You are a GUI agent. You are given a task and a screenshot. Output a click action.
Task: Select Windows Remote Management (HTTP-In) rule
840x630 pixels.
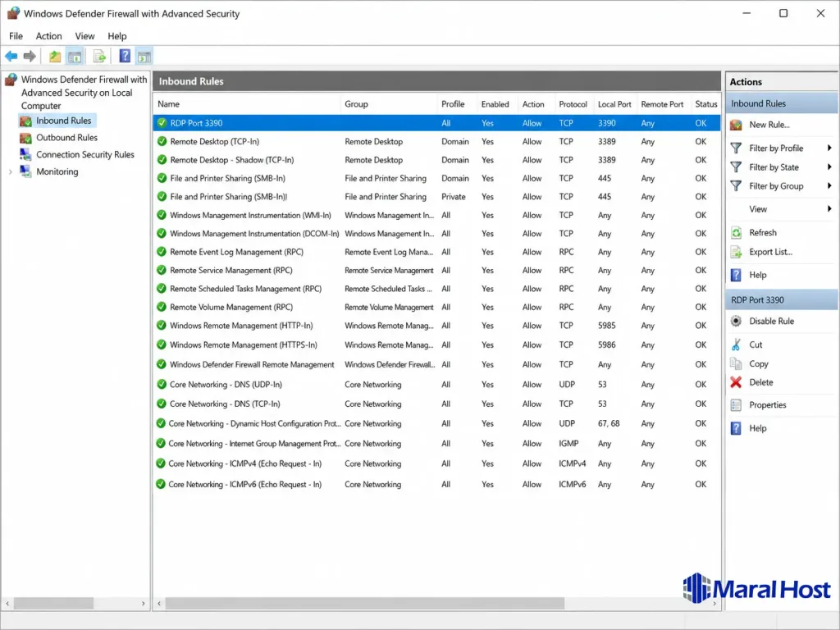coord(436,325)
